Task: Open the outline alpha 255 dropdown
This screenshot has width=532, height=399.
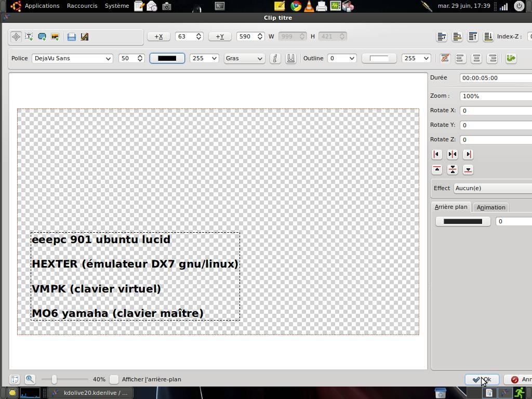Action: (x=416, y=58)
